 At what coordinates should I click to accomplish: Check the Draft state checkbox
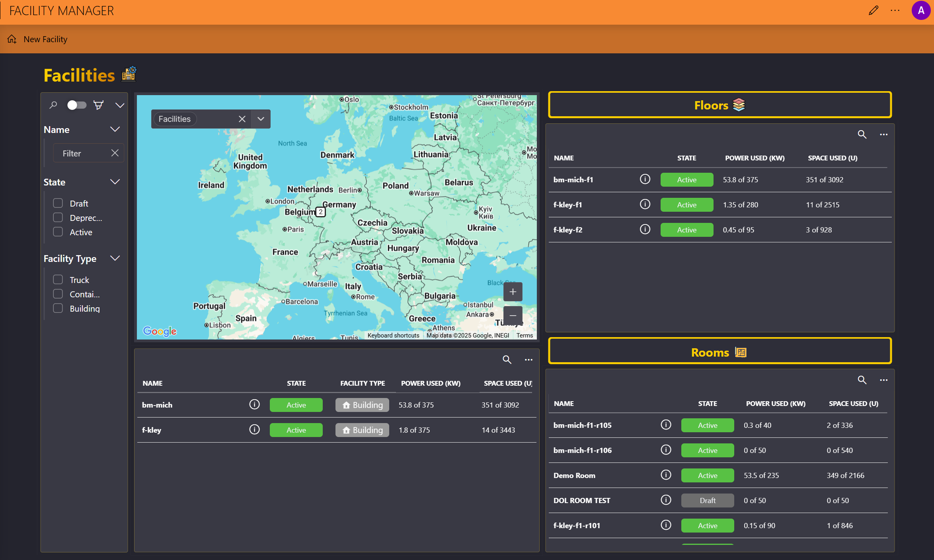(x=58, y=203)
